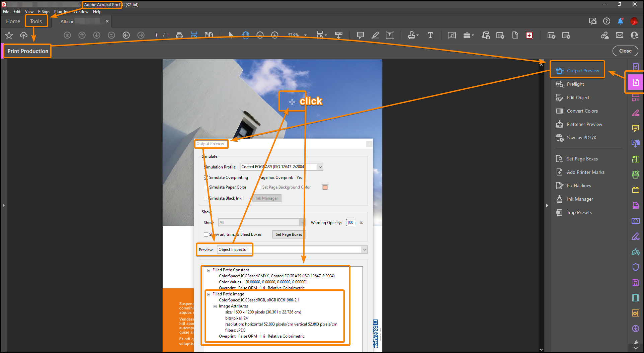Switch to the Home tab
The width and height of the screenshot is (644, 353).
(13, 21)
